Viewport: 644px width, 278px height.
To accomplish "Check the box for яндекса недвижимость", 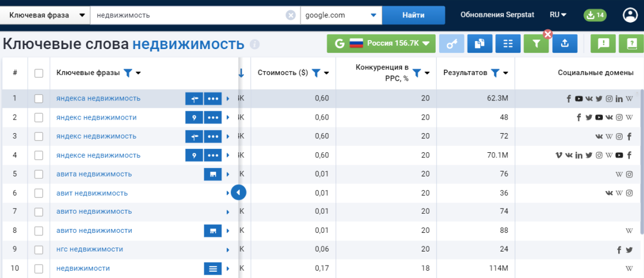I will [39, 99].
